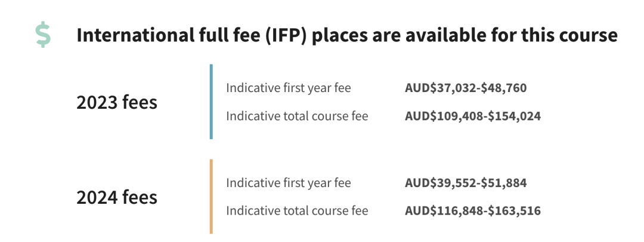Screen dimensions: 644x242
Task: Click the word "International" in the heading
Action: tap(134, 35)
